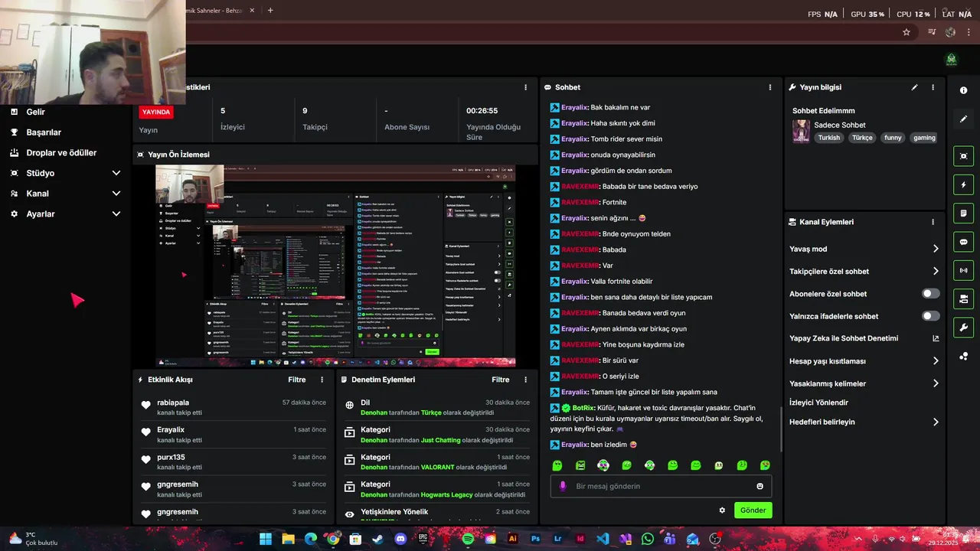Send the chat message with Gönder
The height and width of the screenshot is (551, 980).
tap(753, 510)
